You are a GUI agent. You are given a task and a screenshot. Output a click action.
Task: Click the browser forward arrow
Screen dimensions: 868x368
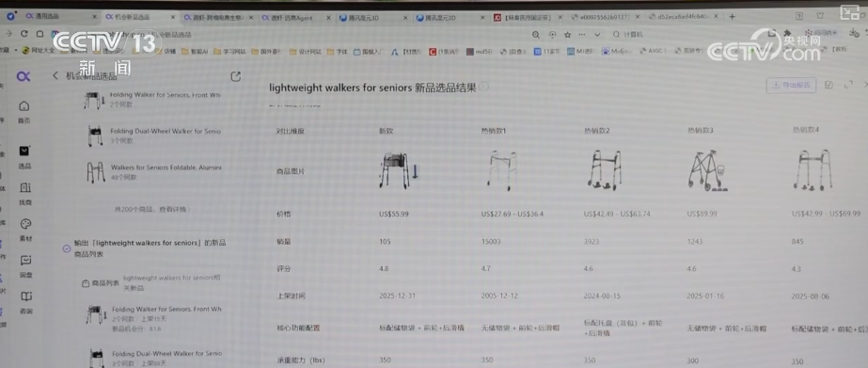click(8, 33)
